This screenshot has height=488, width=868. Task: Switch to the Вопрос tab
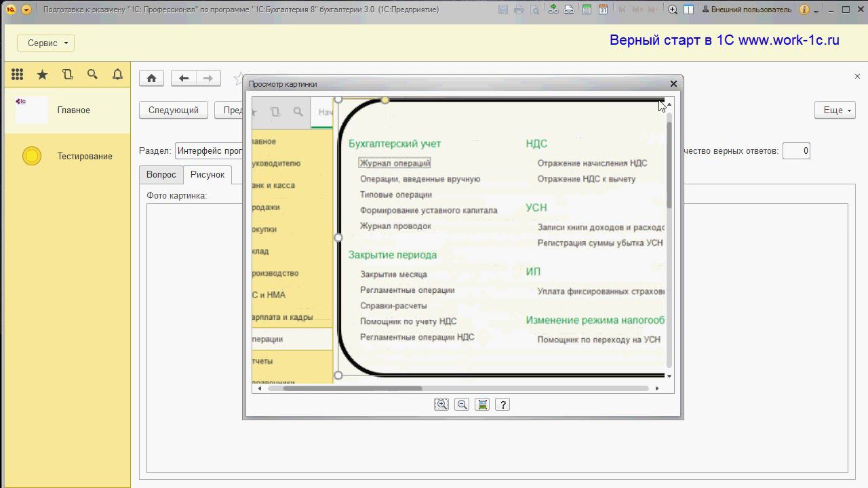(x=161, y=174)
